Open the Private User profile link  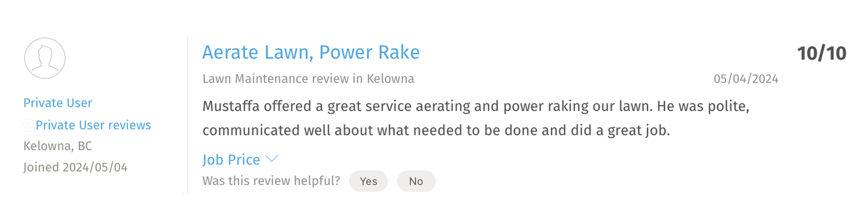[x=58, y=103]
